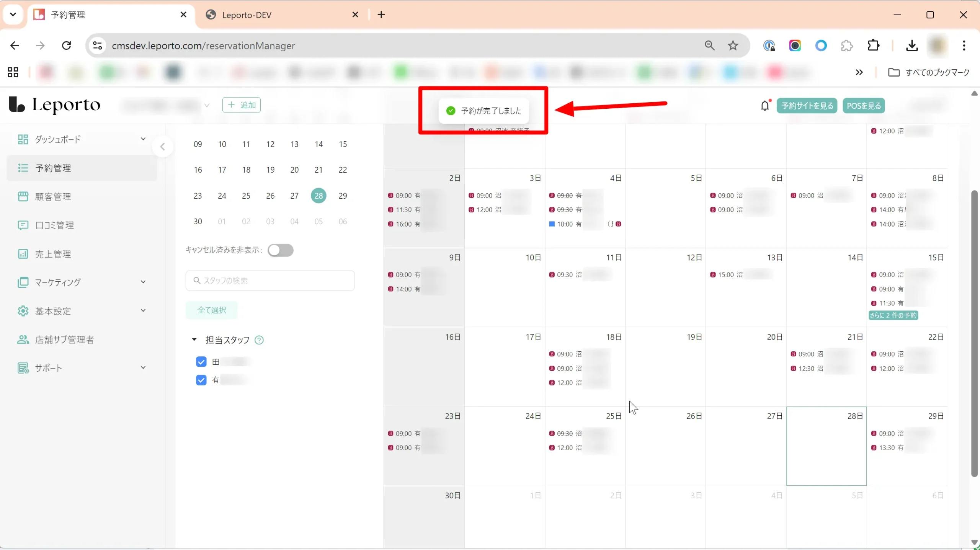980x550 pixels.
Task: Click the 予約サイトを見る button
Action: click(x=807, y=106)
